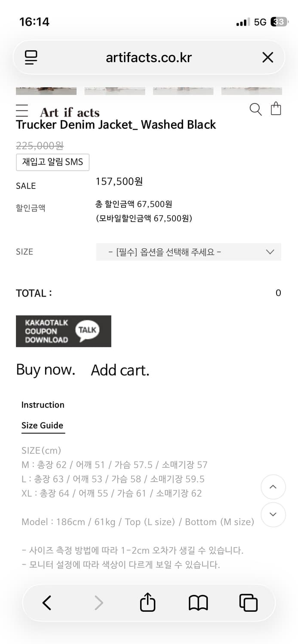
Task: Tap Buy now to purchase the jacket
Action: pyautogui.click(x=45, y=370)
